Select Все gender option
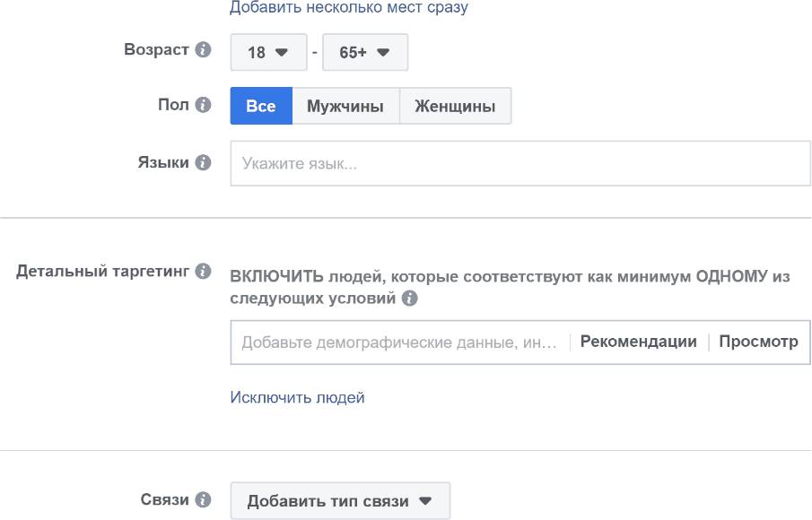The height and width of the screenshot is (520, 812). 261,106
